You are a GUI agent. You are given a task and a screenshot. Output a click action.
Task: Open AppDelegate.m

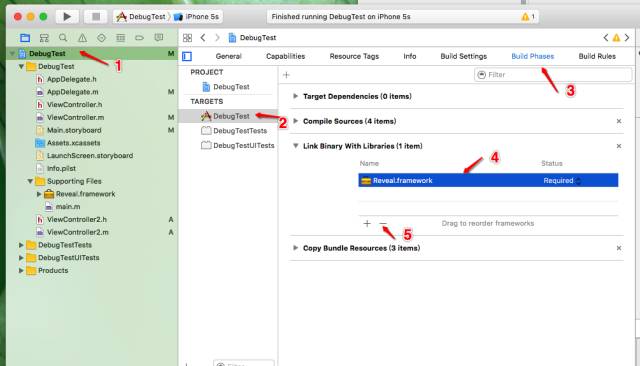(x=67, y=92)
